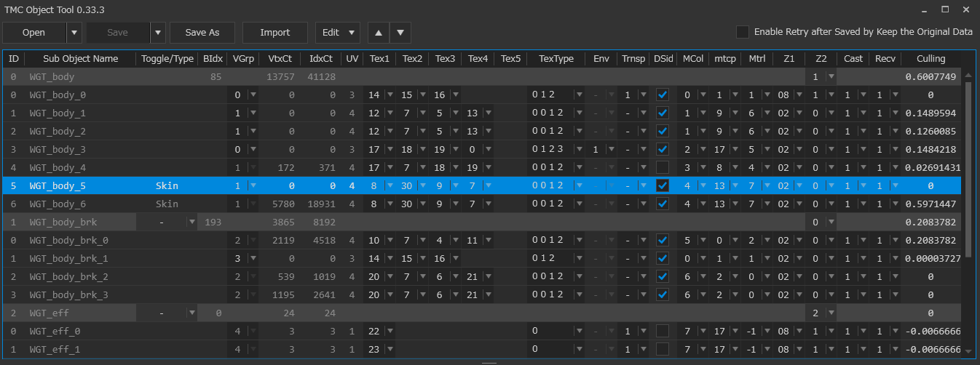
Task: Click the VtxCt column header
Action: point(280,58)
